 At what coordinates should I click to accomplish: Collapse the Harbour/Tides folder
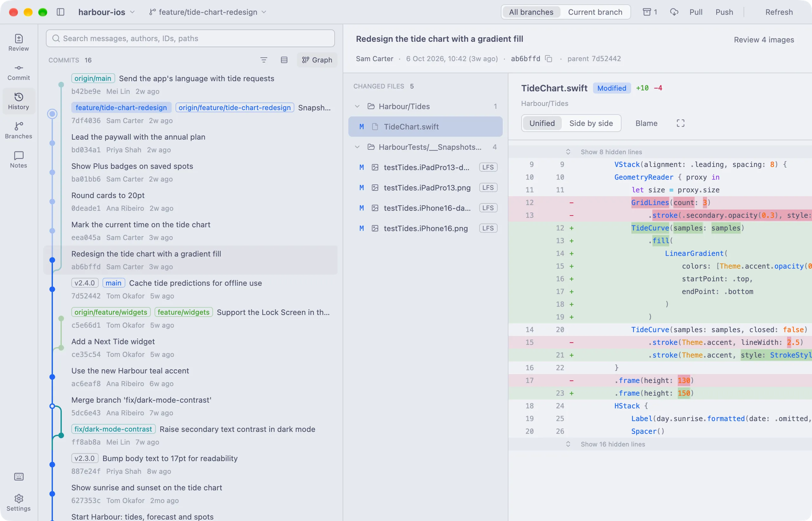coord(357,107)
